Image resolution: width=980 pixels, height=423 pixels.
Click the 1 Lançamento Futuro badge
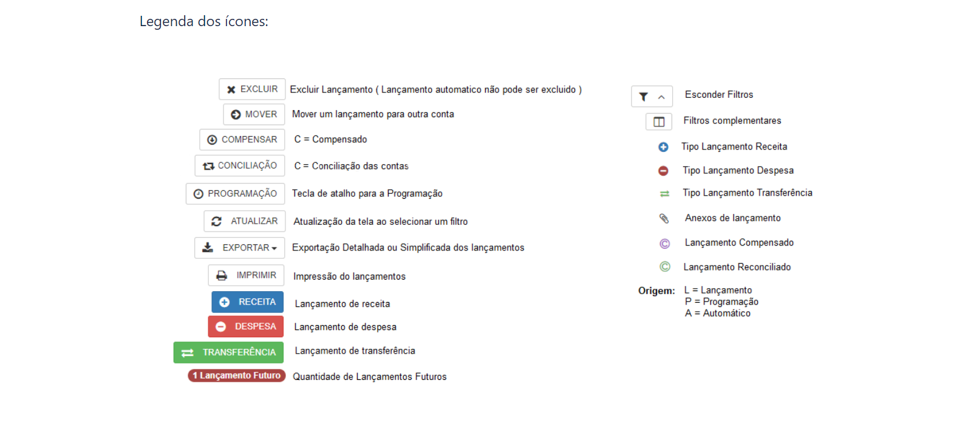point(237,376)
